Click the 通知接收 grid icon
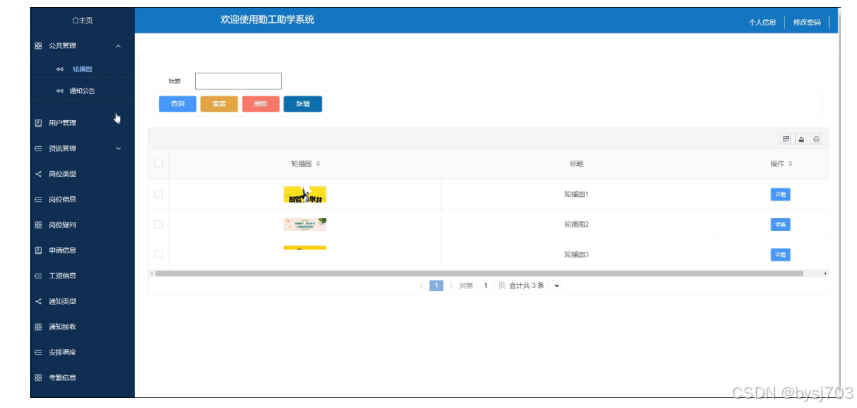 pyautogui.click(x=38, y=327)
